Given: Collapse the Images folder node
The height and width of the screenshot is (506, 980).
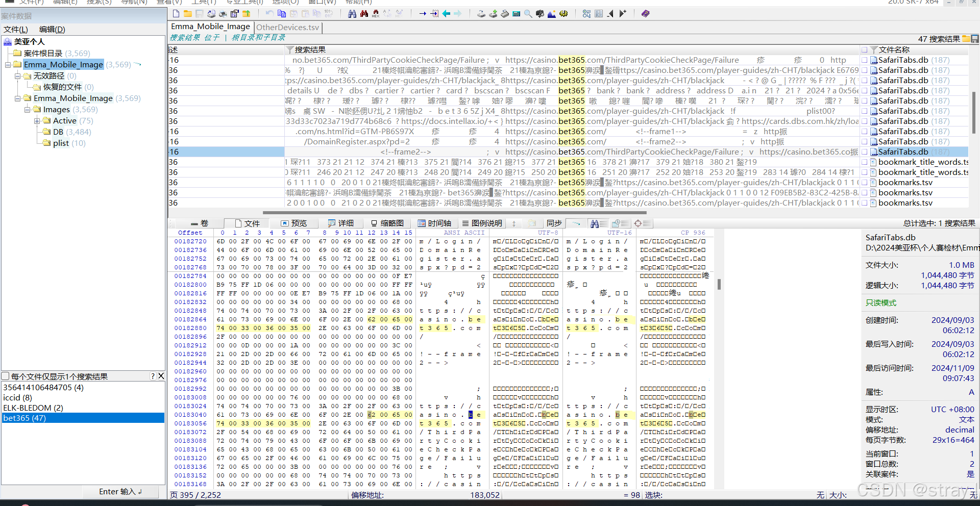Looking at the screenshot, I should click(27, 110).
